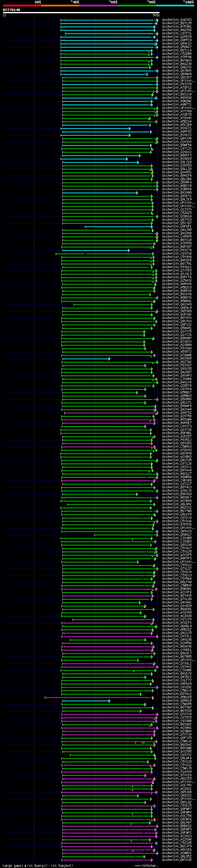197x868 pixels.
Task: Click the query end position 505 label
Action: pos(155,15)
